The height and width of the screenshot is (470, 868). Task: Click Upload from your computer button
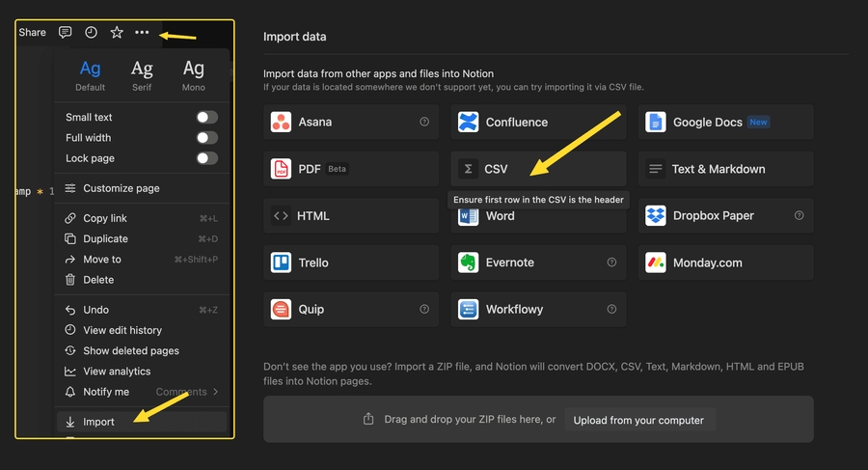638,420
